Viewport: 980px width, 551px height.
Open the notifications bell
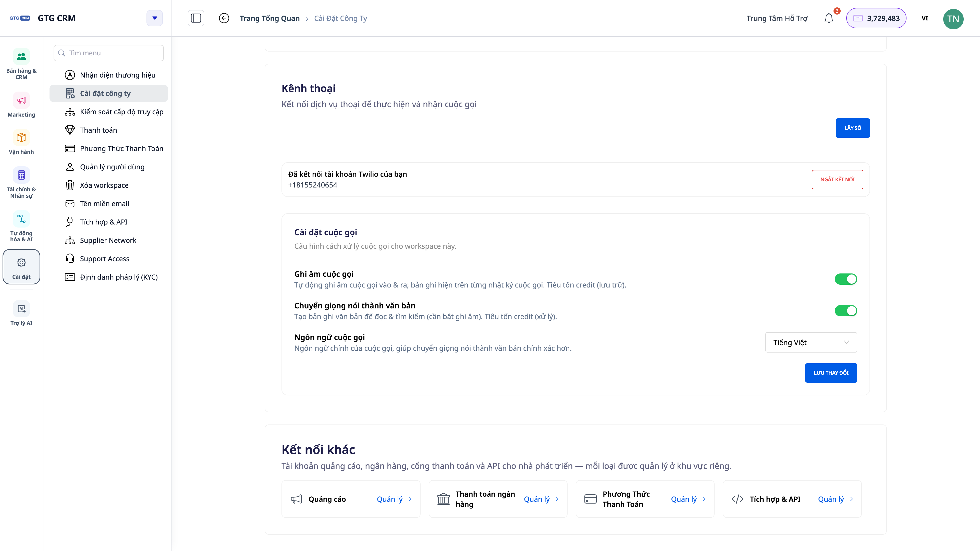(x=829, y=18)
